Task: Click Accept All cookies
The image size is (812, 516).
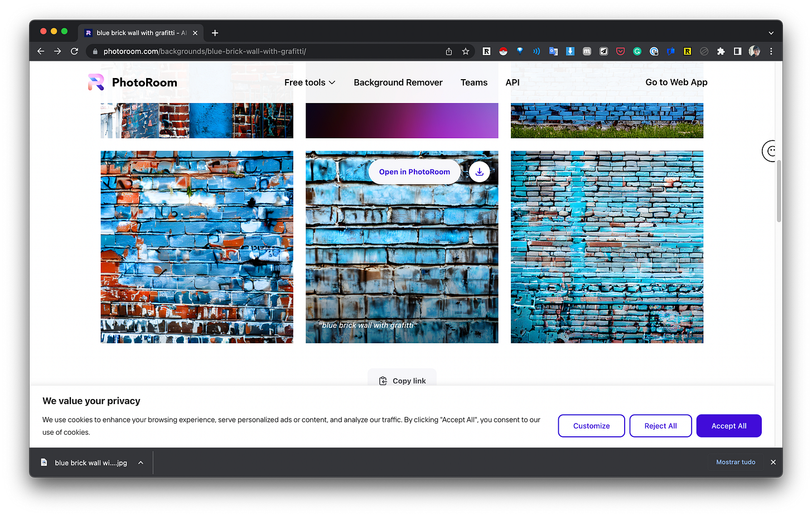Action: tap(729, 426)
